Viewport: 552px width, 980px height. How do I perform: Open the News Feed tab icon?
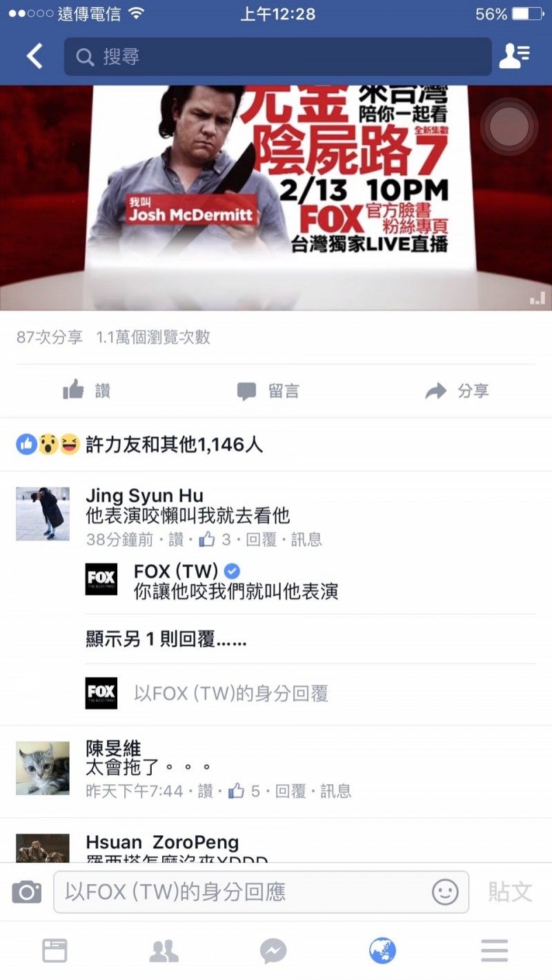click(x=55, y=951)
